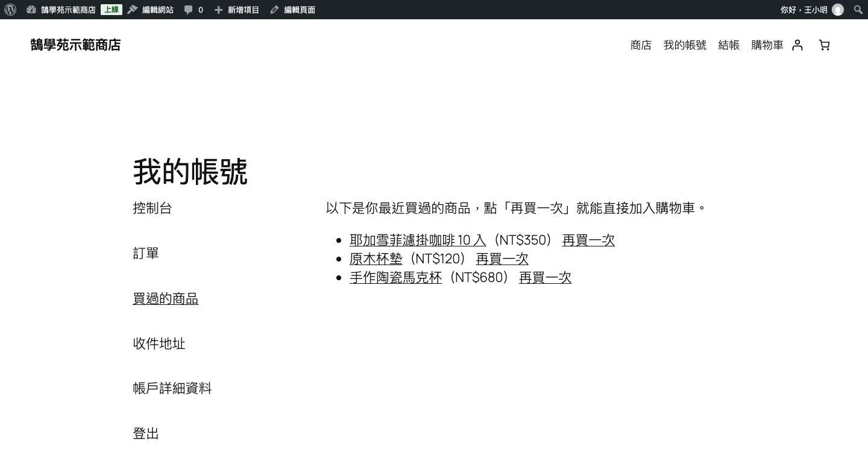This screenshot has width=868, height=470.
Task: Select 訂單 in the account sidebar
Action: 146,253
